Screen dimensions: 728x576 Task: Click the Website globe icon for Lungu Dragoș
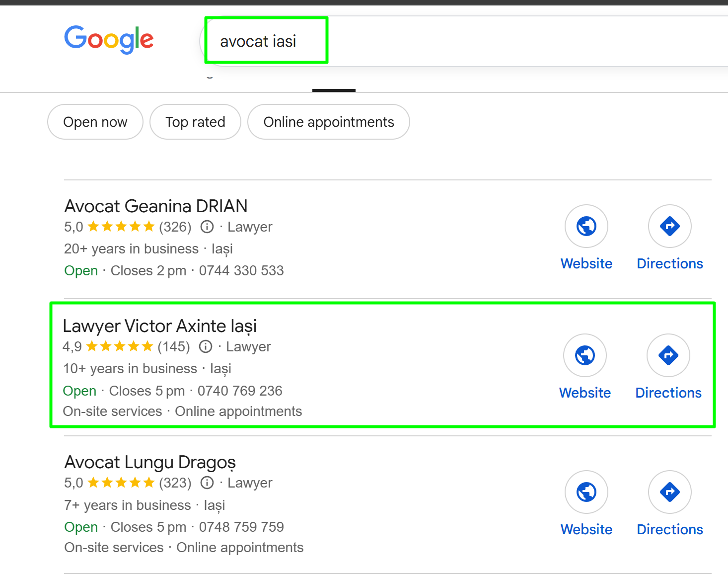tap(586, 492)
